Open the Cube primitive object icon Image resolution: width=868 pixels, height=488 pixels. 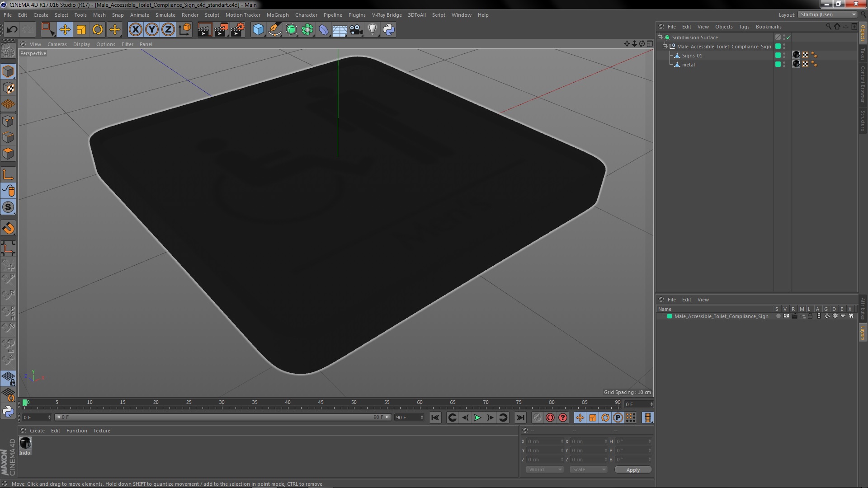258,30
